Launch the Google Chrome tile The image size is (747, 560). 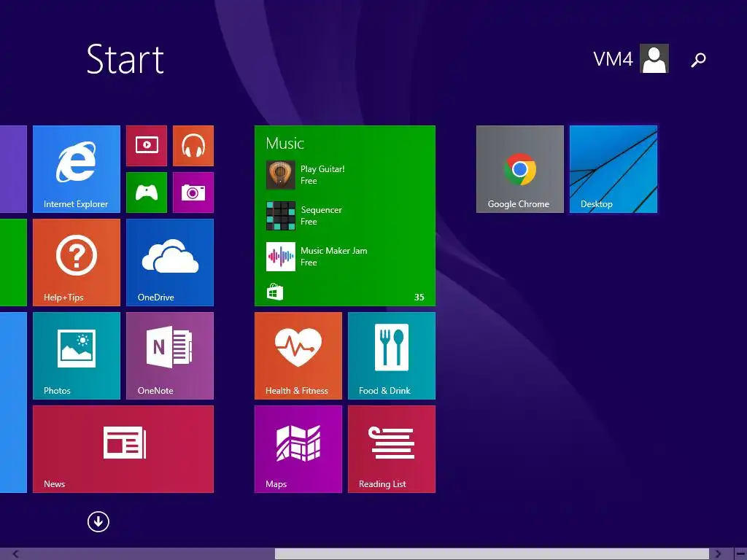coord(519,169)
